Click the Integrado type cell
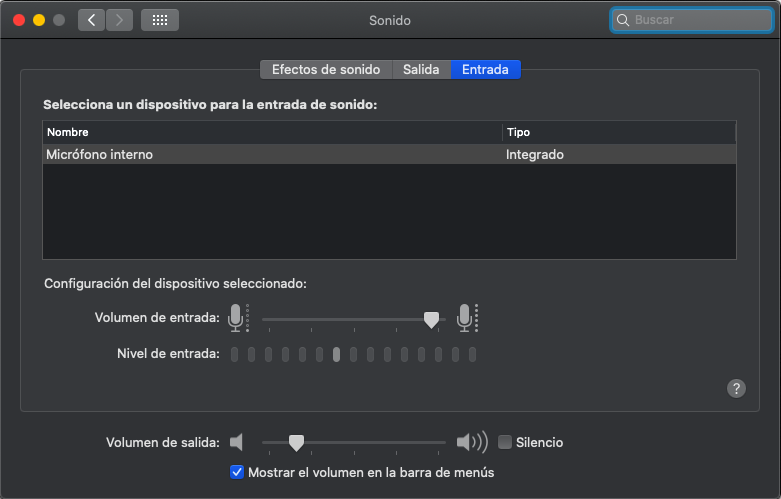Screen dimensions: 781x499 click(534, 154)
